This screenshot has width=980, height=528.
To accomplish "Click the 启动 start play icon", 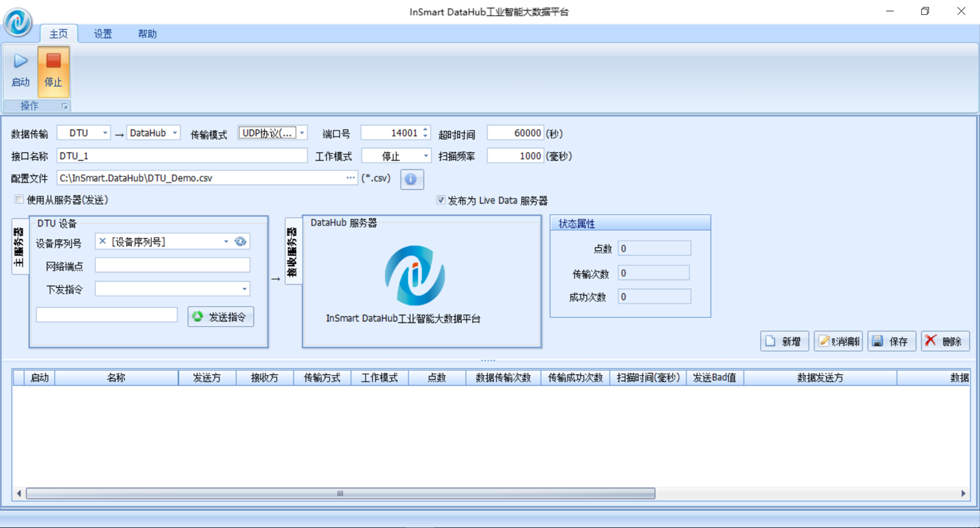I will (20, 61).
